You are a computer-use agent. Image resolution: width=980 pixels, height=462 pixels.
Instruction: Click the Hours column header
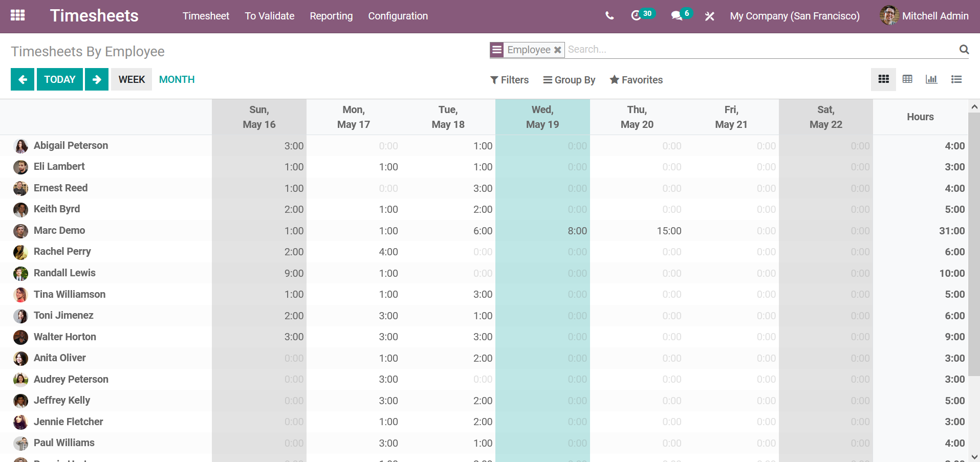pyautogui.click(x=920, y=117)
